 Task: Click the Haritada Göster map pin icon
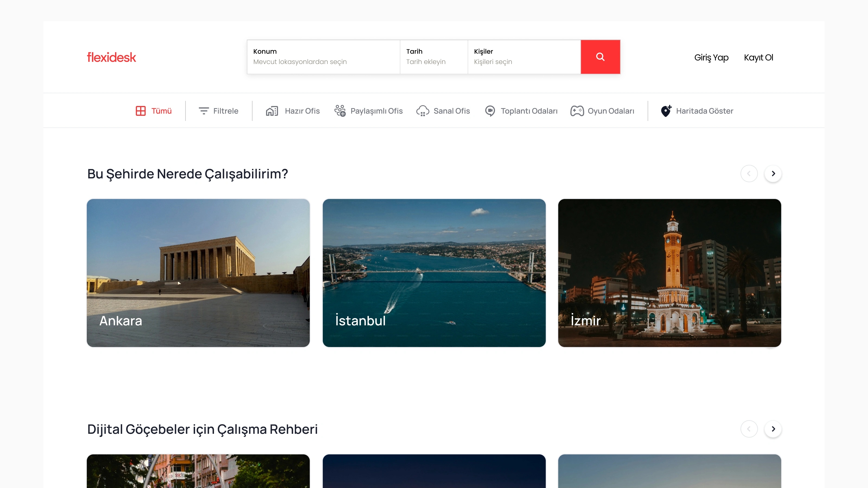[666, 111]
